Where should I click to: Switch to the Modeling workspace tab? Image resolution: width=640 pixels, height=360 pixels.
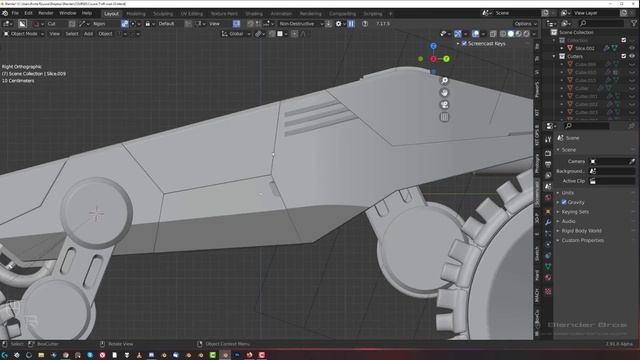tap(136, 13)
